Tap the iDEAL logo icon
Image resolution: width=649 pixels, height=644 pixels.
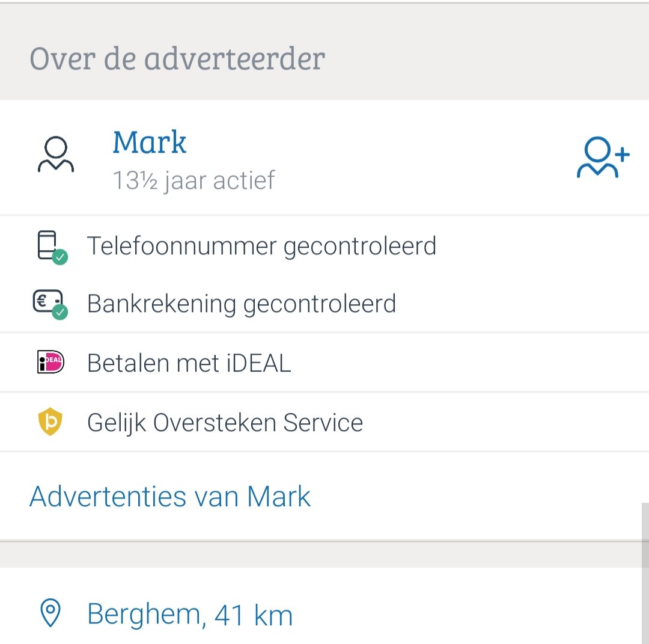(50, 362)
